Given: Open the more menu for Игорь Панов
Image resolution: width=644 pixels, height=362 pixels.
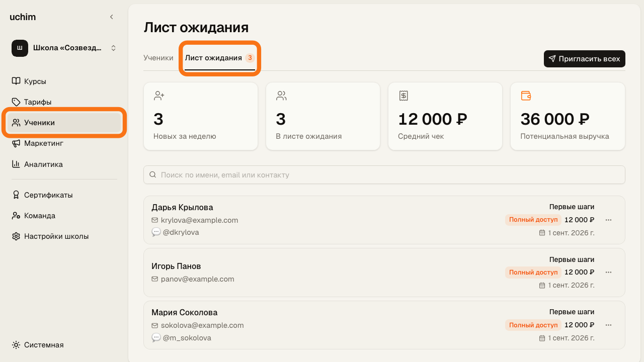Looking at the screenshot, I should 608,272.
